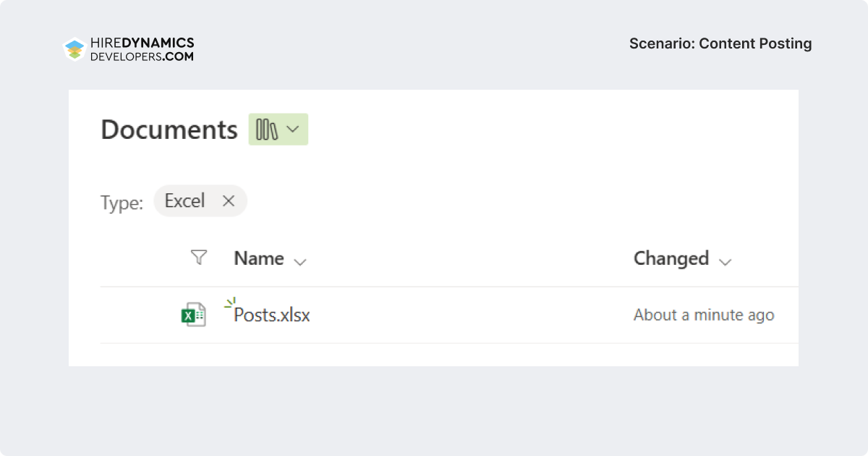Select the Posts.xlsx row between the name and timestamp
Image resolution: width=868 pixels, height=456 pixels.
[472, 315]
